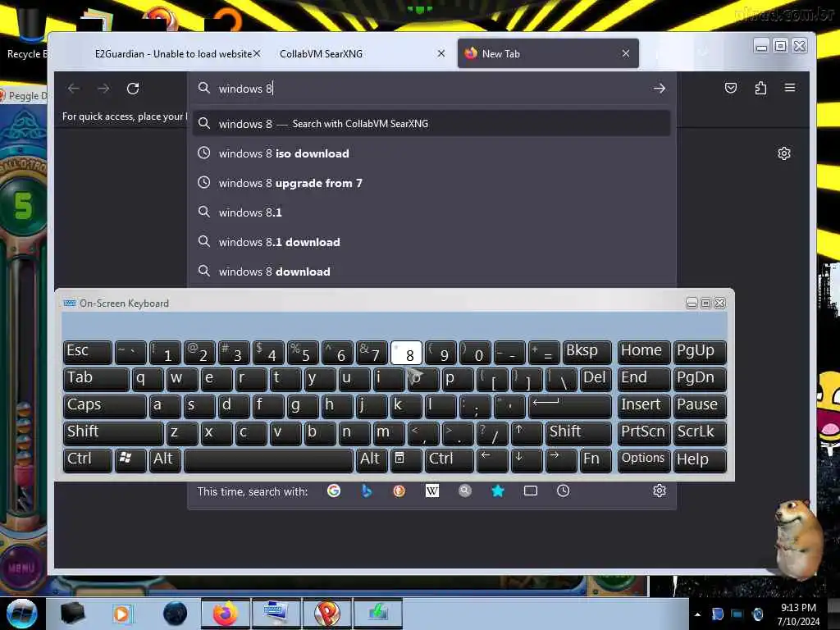Open the Windows Start orb

(x=22, y=614)
